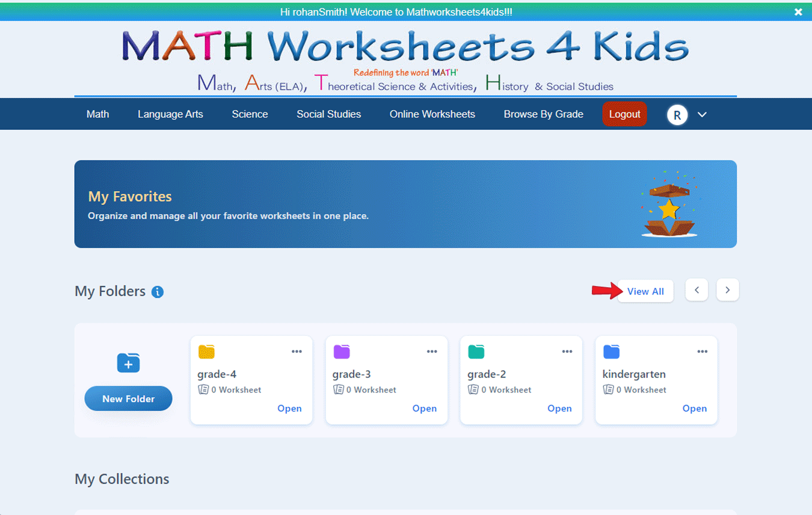Open the grade-2 folder options menu
Image resolution: width=812 pixels, height=515 pixels.
point(567,352)
